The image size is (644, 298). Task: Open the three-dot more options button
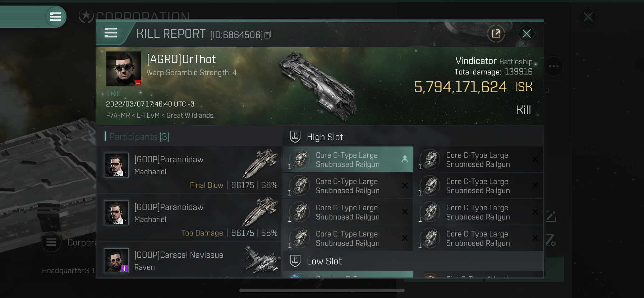tap(554, 66)
